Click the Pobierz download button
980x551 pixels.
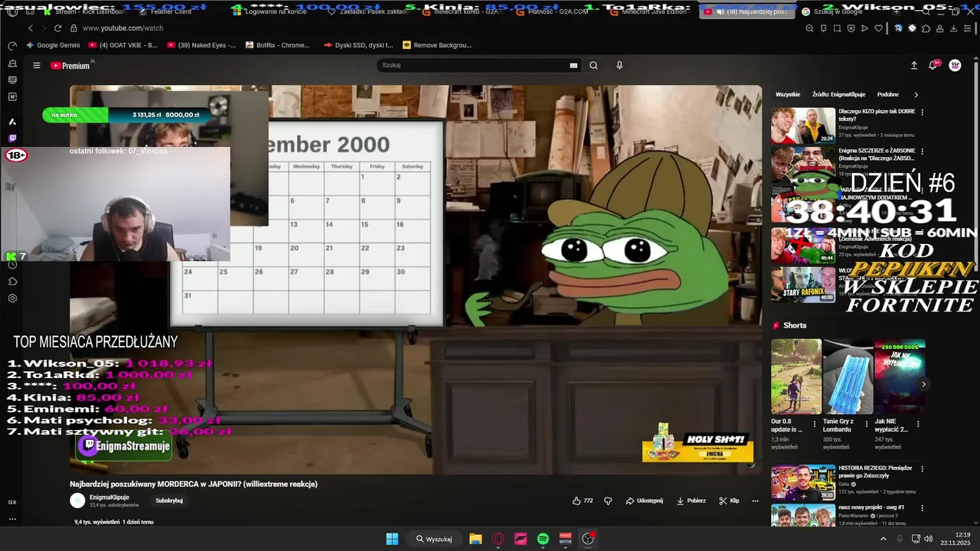pos(691,500)
